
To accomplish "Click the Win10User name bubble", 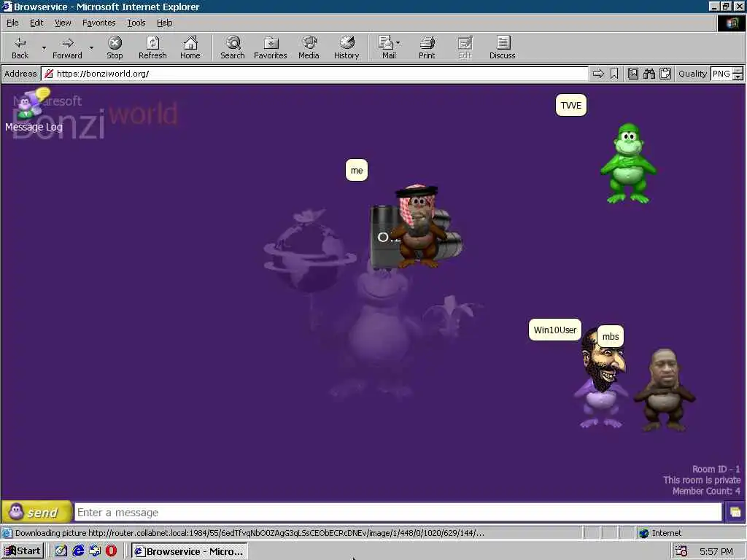I will click(555, 330).
